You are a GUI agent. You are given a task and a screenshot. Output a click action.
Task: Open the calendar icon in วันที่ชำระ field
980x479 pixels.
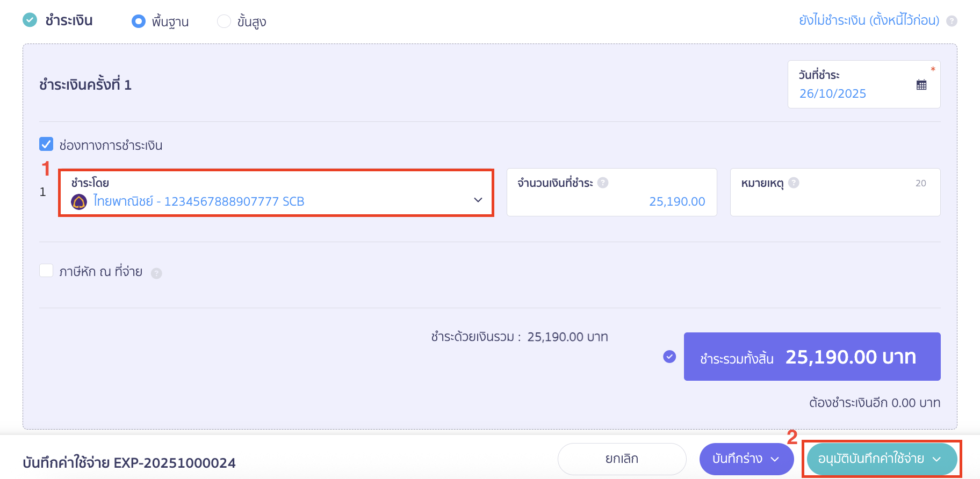click(921, 84)
